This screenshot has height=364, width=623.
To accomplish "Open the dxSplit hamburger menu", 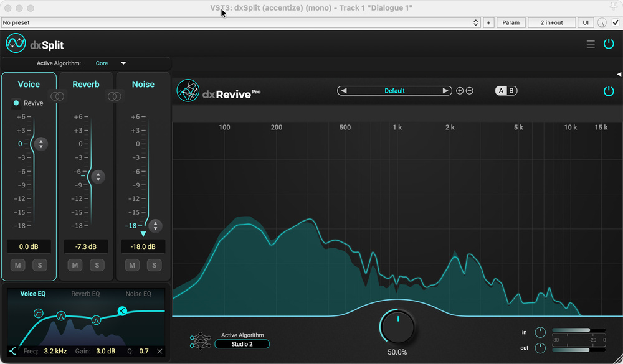I will pos(591,44).
